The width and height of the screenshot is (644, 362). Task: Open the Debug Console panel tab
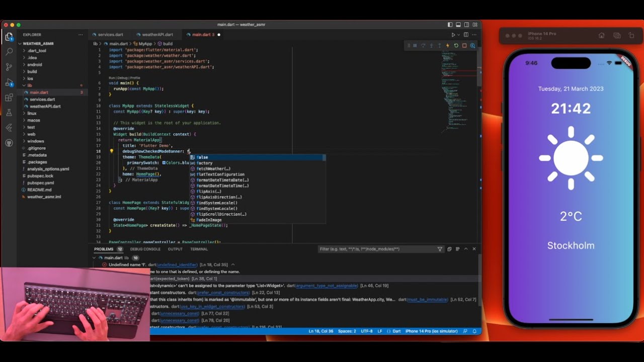tap(145, 249)
